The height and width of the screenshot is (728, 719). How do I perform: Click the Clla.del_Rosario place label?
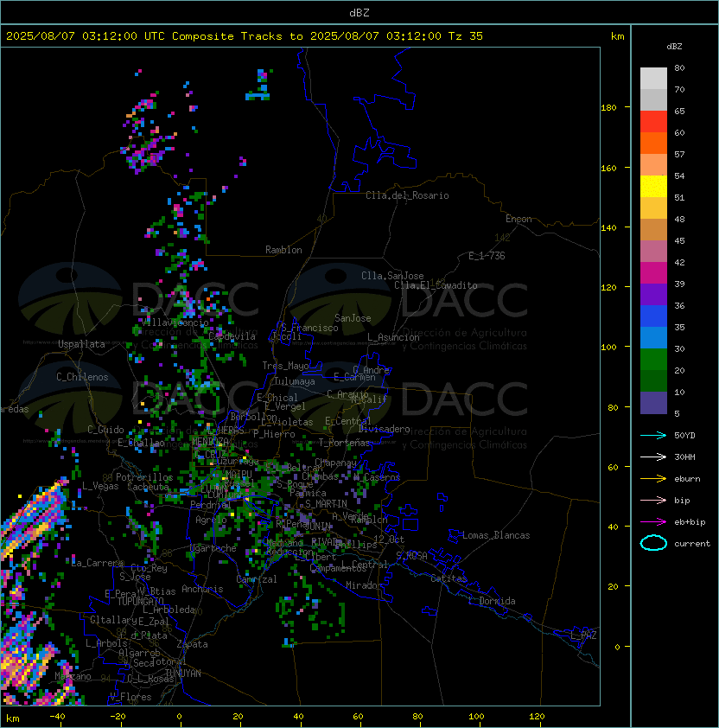click(407, 195)
